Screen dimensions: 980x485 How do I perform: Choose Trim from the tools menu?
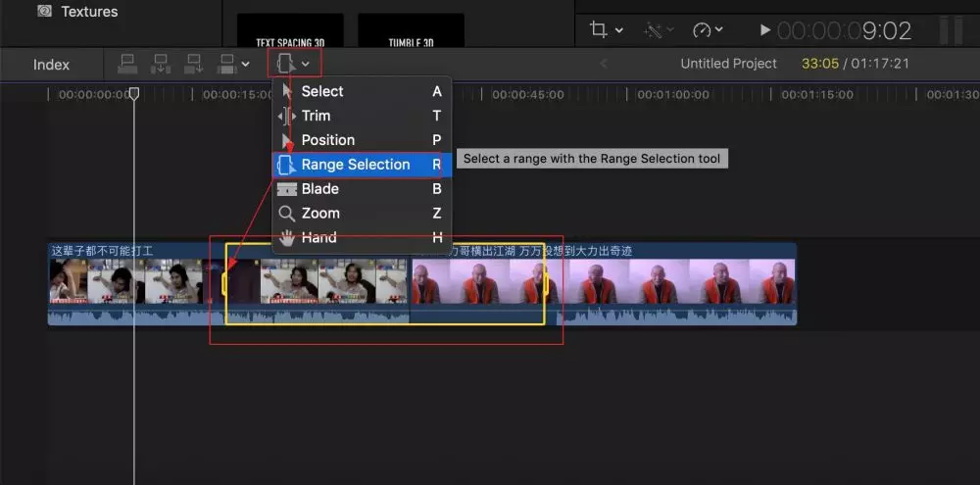pos(362,116)
